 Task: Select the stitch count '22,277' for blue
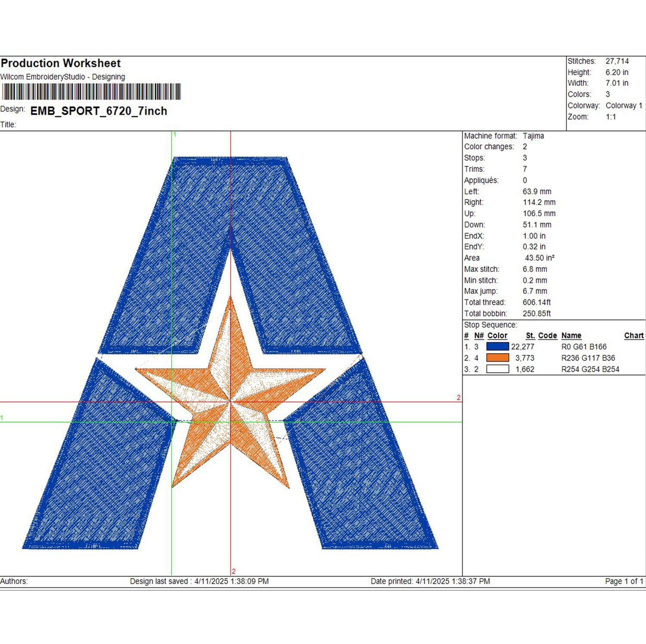(523, 347)
